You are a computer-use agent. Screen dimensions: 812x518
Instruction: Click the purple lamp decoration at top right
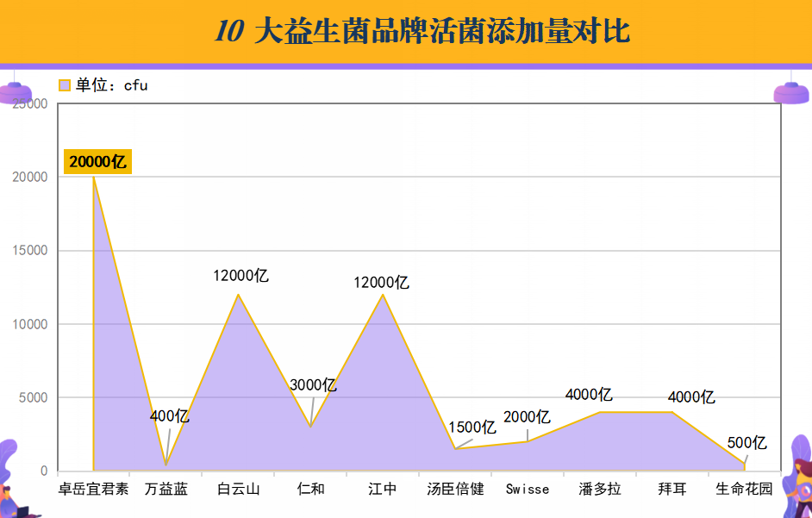(790, 93)
